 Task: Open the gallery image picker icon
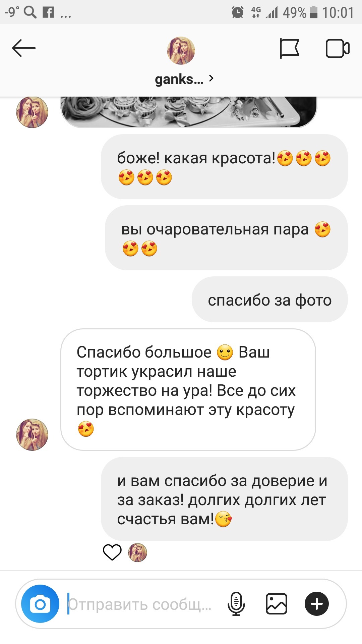coord(277,604)
